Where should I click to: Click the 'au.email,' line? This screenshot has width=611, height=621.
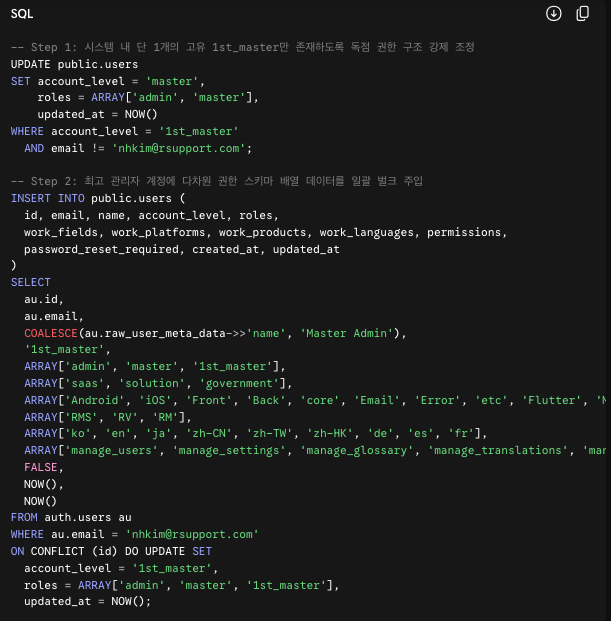(54, 316)
